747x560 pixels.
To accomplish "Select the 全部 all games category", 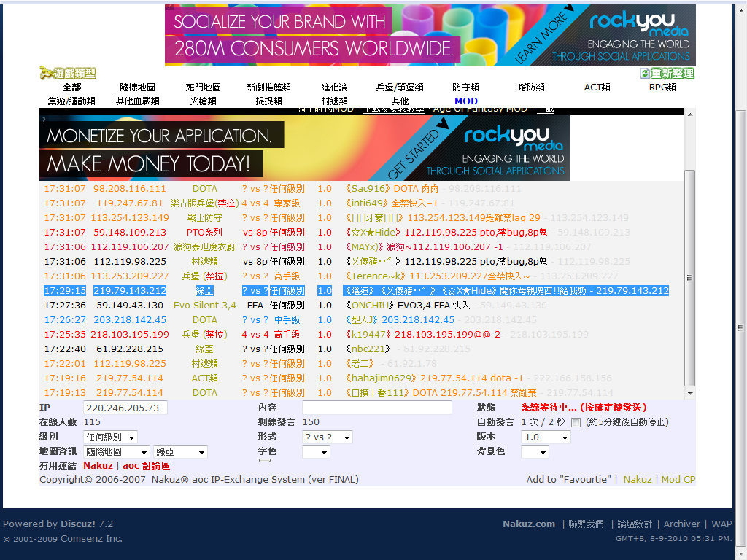I will (72, 87).
